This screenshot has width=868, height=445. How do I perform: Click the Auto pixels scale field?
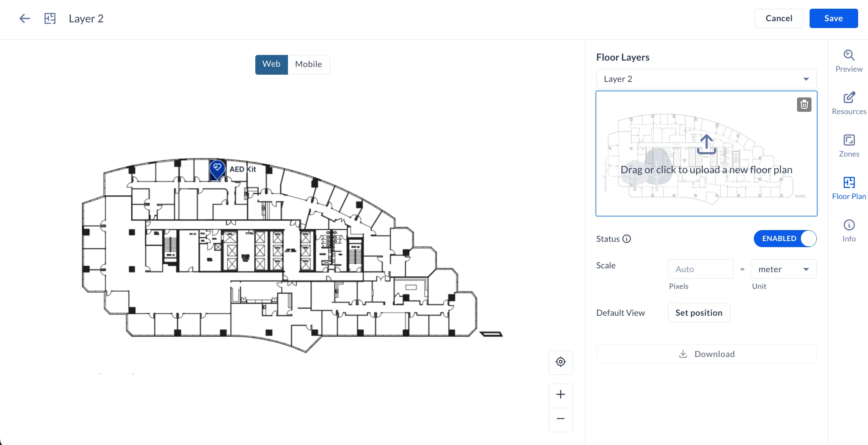pyautogui.click(x=700, y=269)
